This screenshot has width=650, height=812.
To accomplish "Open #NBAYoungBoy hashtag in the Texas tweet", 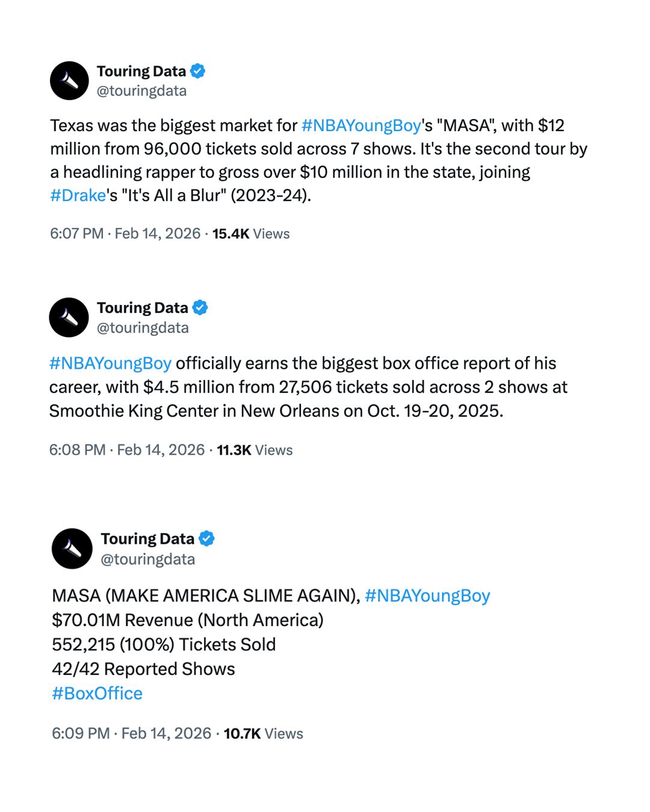I will [x=361, y=125].
